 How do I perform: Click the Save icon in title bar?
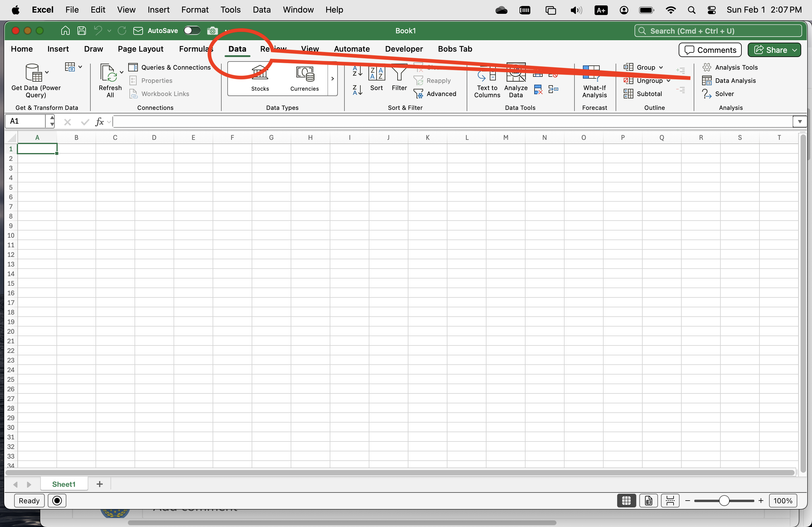(x=82, y=31)
